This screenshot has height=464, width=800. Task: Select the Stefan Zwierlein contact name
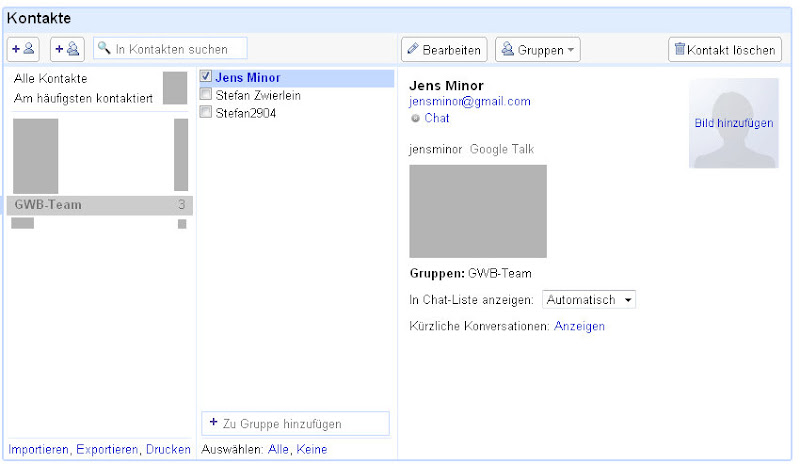258,95
